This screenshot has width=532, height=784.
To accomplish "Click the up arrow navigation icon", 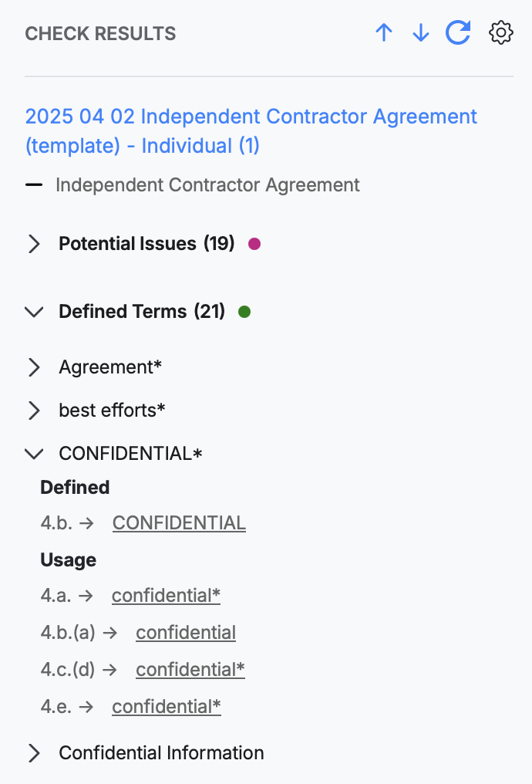I will [x=384, y=32].
